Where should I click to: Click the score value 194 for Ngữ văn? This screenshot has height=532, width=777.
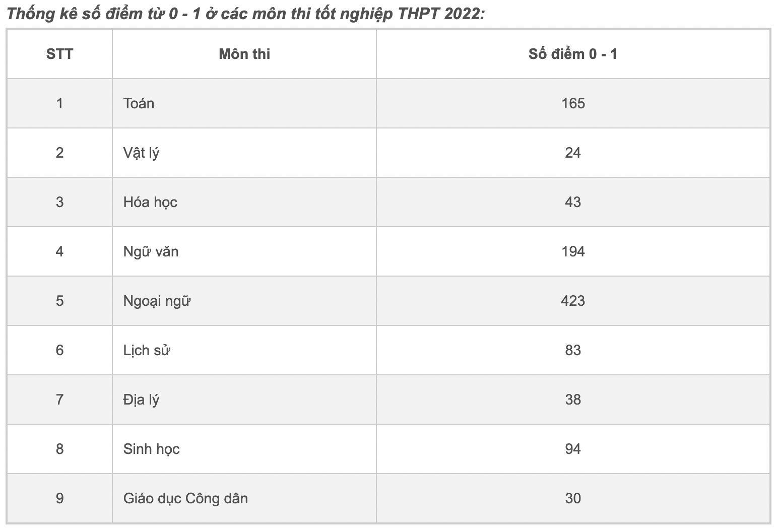[573, 251]
